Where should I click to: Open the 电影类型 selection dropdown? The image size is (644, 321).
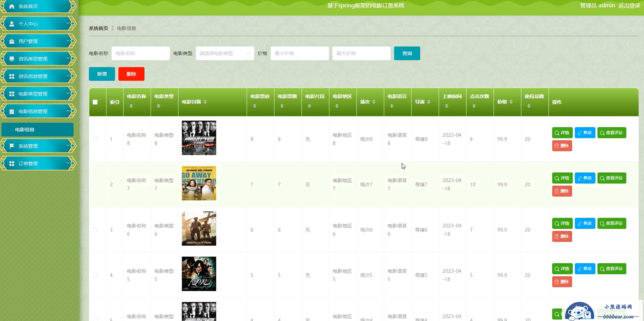[x=225, y=53]
